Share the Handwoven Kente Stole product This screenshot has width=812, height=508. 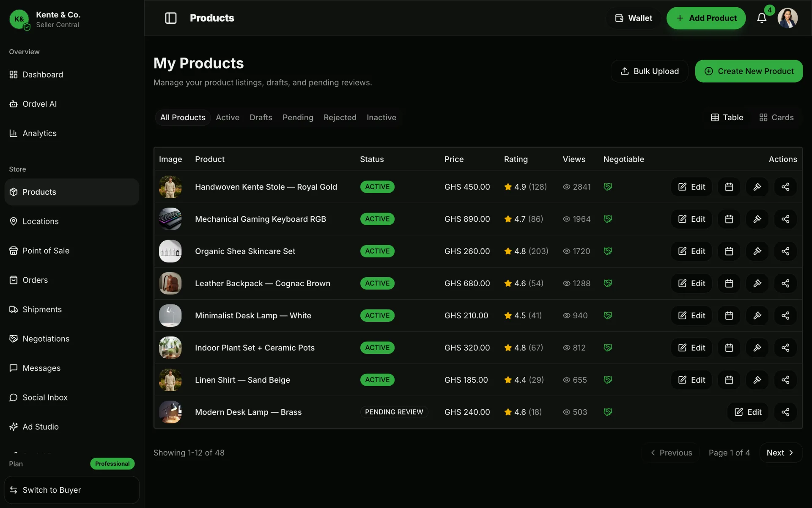coord(785,187)
